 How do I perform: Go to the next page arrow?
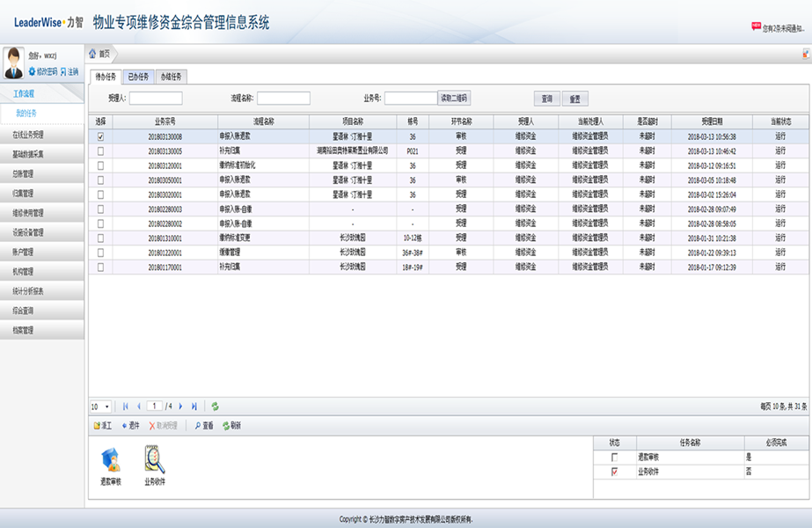click(x=180, y=407)
